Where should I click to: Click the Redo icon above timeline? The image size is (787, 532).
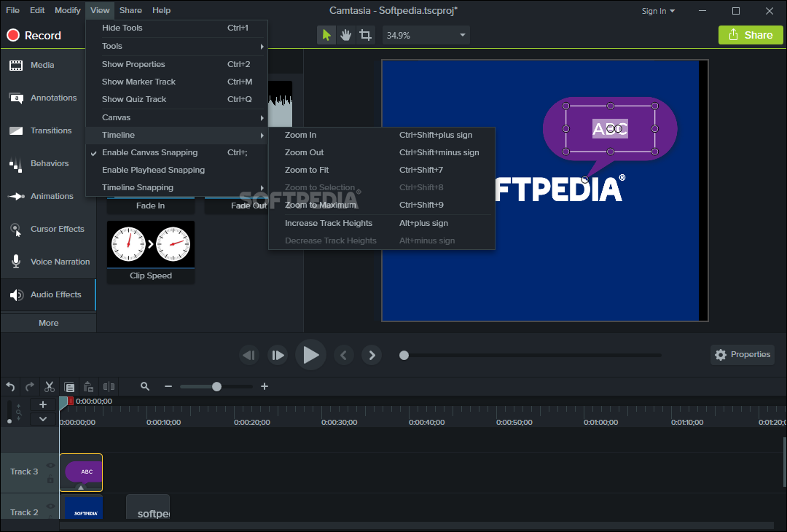30,386
